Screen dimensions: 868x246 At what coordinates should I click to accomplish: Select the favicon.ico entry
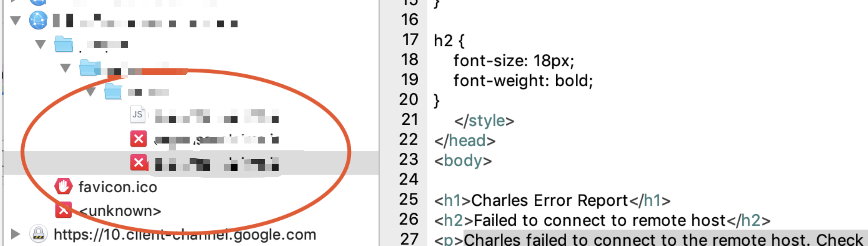118,187
